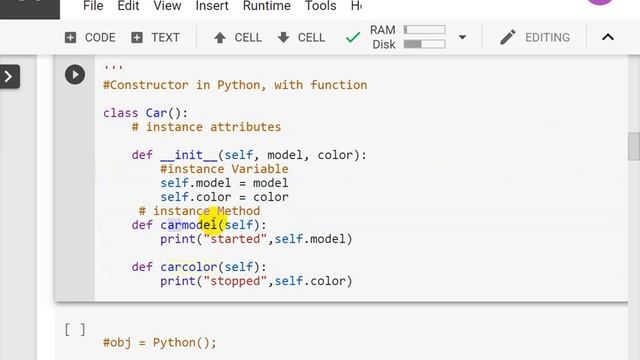The height and width of the screenshot is (360, 640).
Task: Click the 'self.model = model' line
Action: pos(224,183)
